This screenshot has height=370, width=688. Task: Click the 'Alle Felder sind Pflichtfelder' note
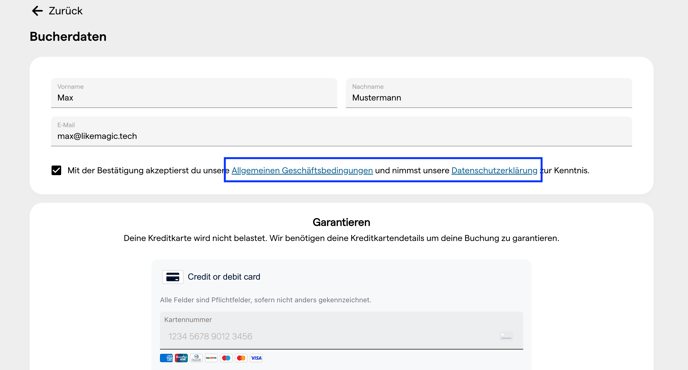click(265, 300)
